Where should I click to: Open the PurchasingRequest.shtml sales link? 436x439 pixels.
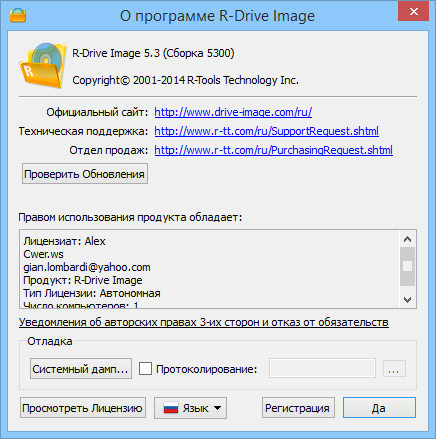273,150
